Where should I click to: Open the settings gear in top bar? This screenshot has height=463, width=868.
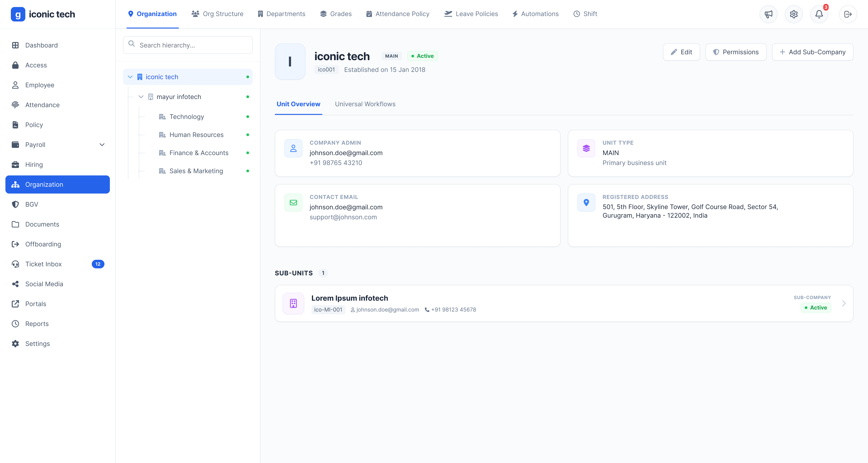[794, 14]
